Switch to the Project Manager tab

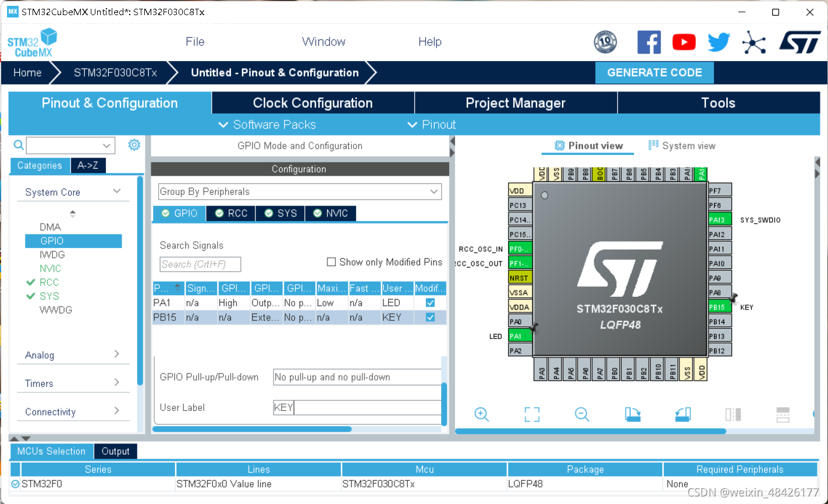click(x=516, y=103)
